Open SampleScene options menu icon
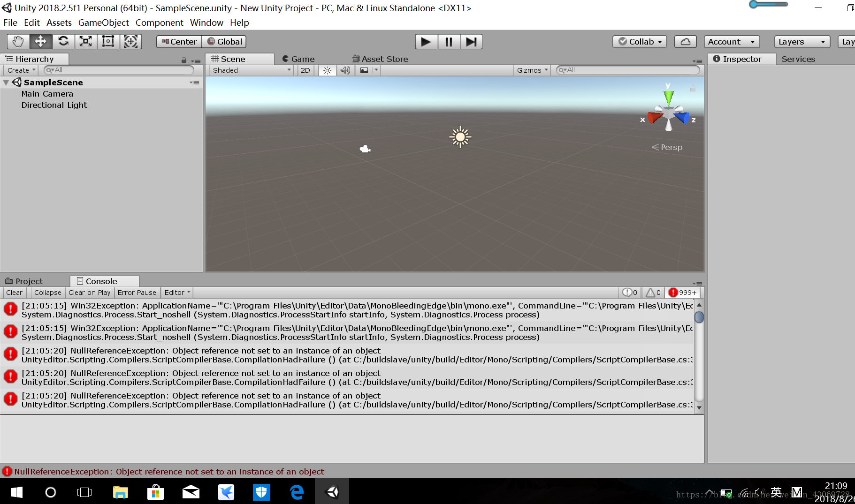 [194, 83]
